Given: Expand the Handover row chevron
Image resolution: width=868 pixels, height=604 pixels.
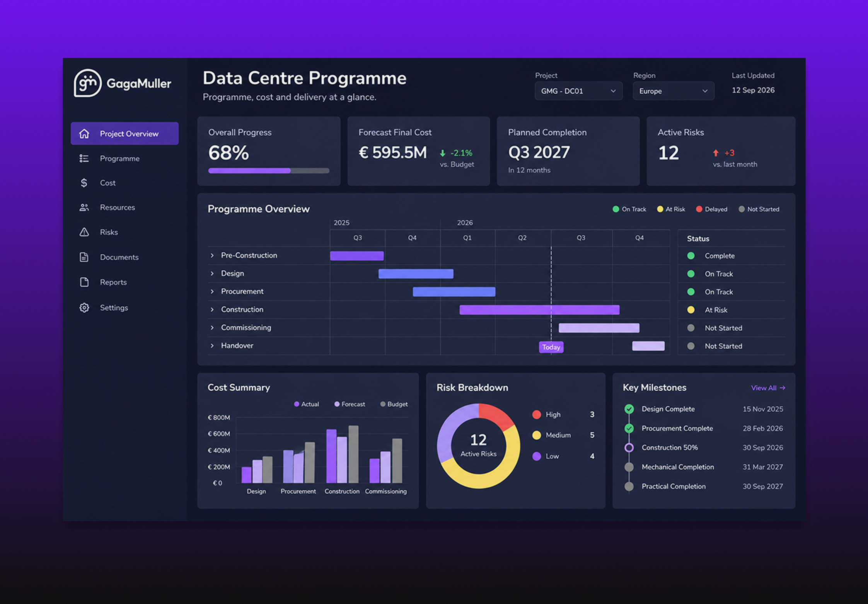Looking at the screenshot, I should coord(212,345).
